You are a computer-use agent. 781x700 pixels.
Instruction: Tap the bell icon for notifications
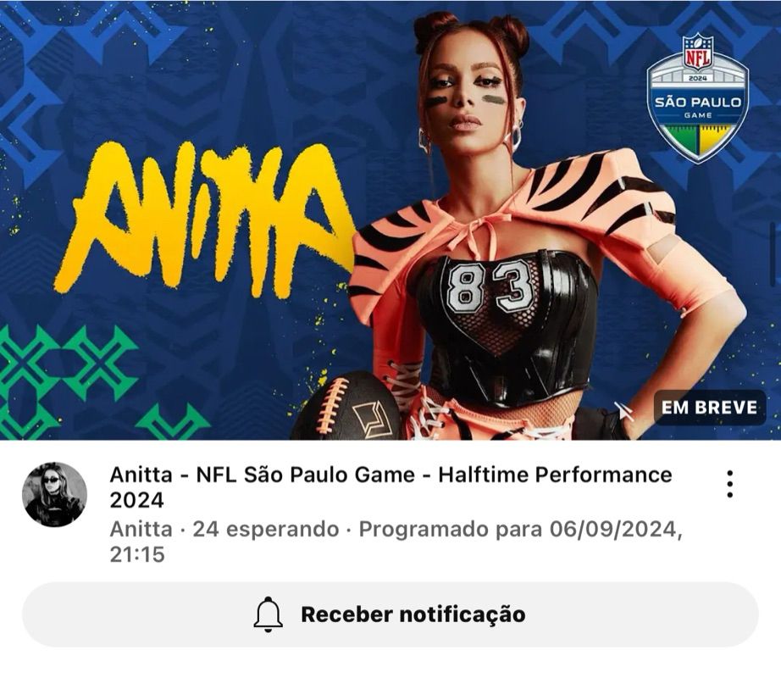(x=268, y=614)
